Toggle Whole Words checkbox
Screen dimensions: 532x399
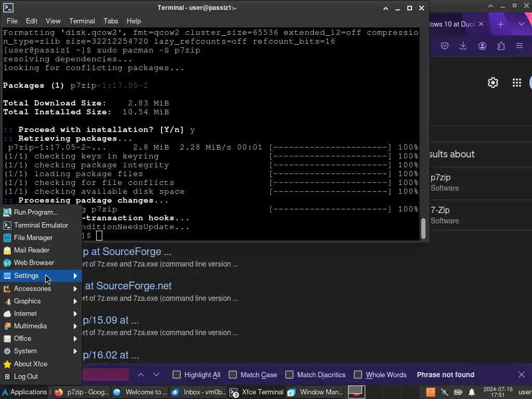[358, 375]
